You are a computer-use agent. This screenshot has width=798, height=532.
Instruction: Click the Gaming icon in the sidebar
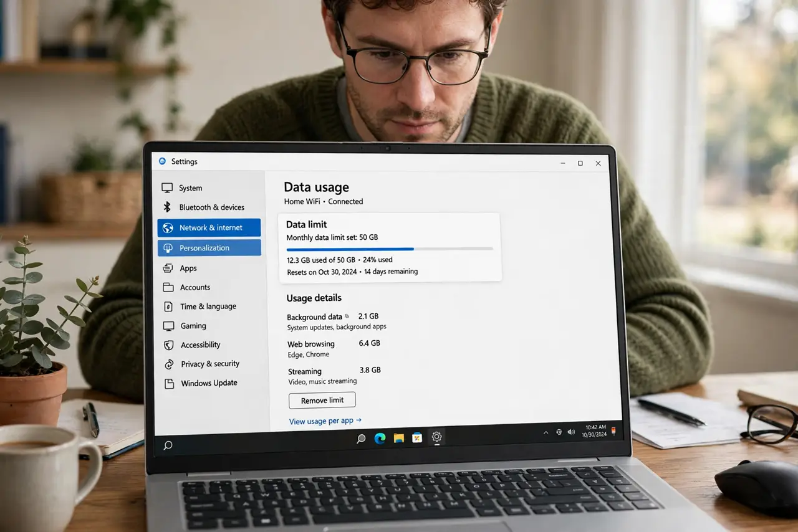tap(168, 326)
